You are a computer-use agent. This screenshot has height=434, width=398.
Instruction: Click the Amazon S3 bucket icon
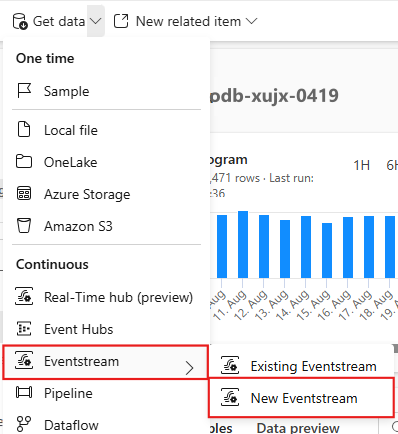[x=24, y=226]
